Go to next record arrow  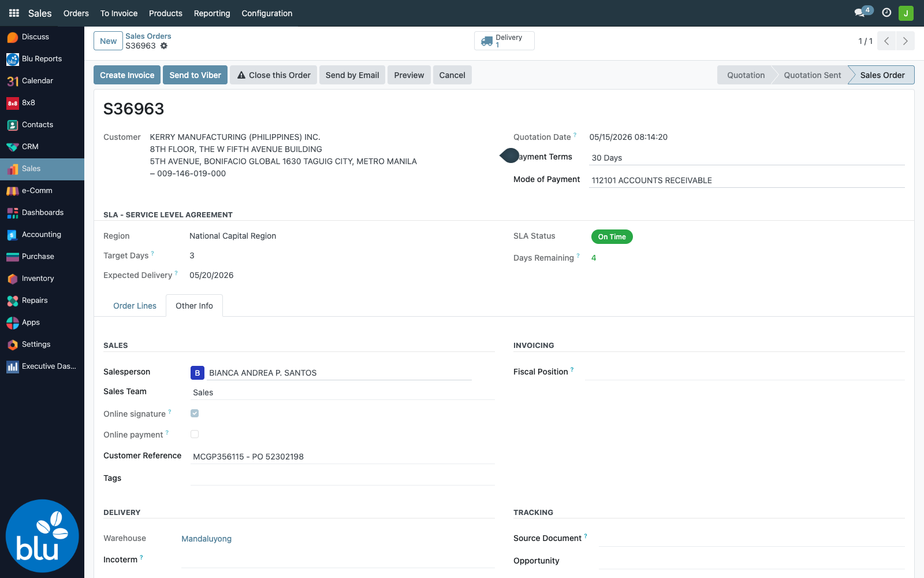(905, 41)
